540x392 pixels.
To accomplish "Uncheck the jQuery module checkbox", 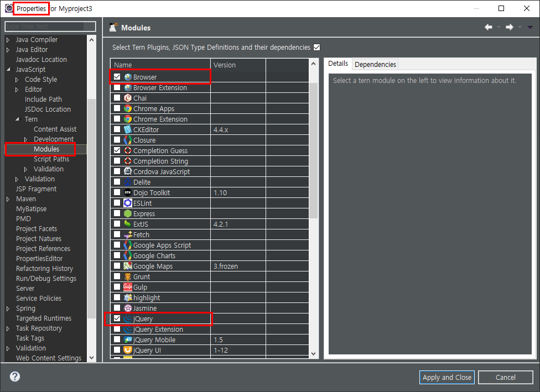I will point(117,318).
